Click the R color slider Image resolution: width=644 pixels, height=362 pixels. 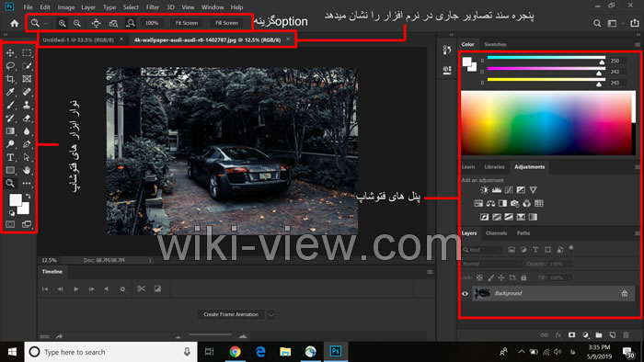546,58
